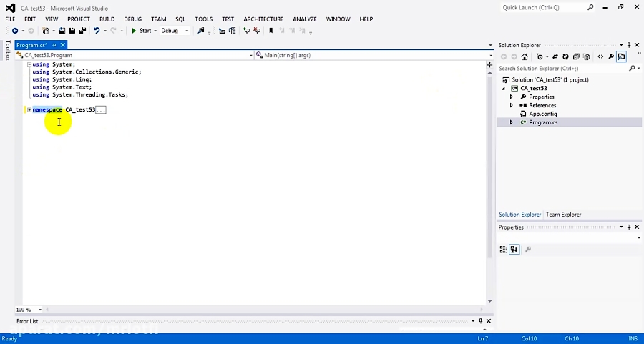This screenshot has width=644, height=344.
Task: Click Home icon in Solution Explorer
Action: click(x=525, y=56)
